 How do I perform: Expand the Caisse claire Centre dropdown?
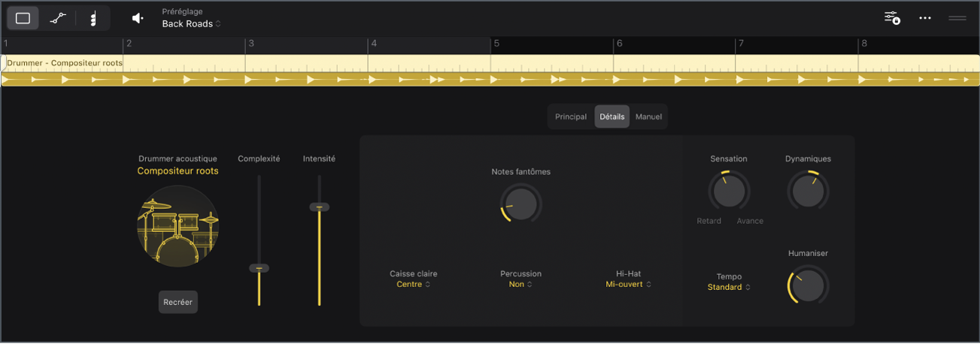[x=413, y=285]
